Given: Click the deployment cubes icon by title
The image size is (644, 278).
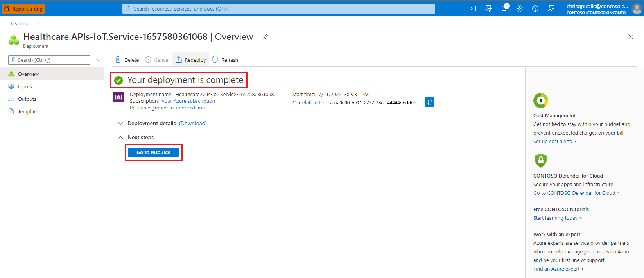Looking at the screenshot, I should 14,39.
